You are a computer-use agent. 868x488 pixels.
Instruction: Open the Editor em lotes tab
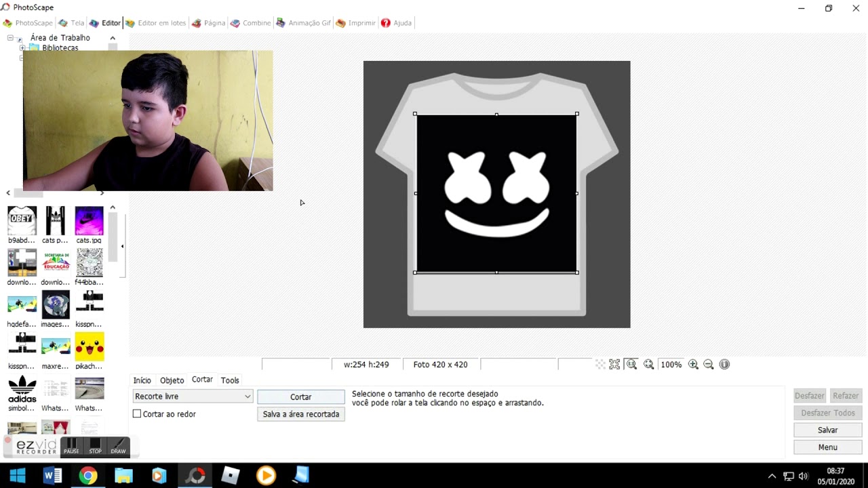pos(155,22)
